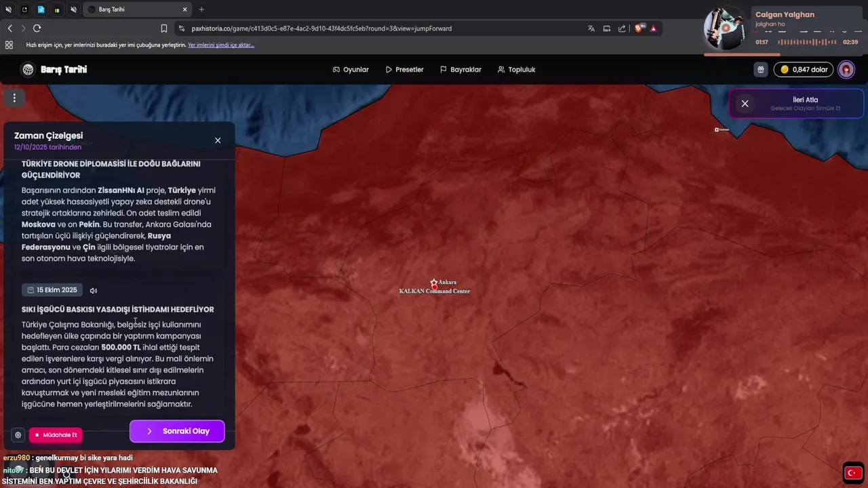Click the small city marker near top right
The height and width of the screenshot is (488, 868).
pos(717,129)
